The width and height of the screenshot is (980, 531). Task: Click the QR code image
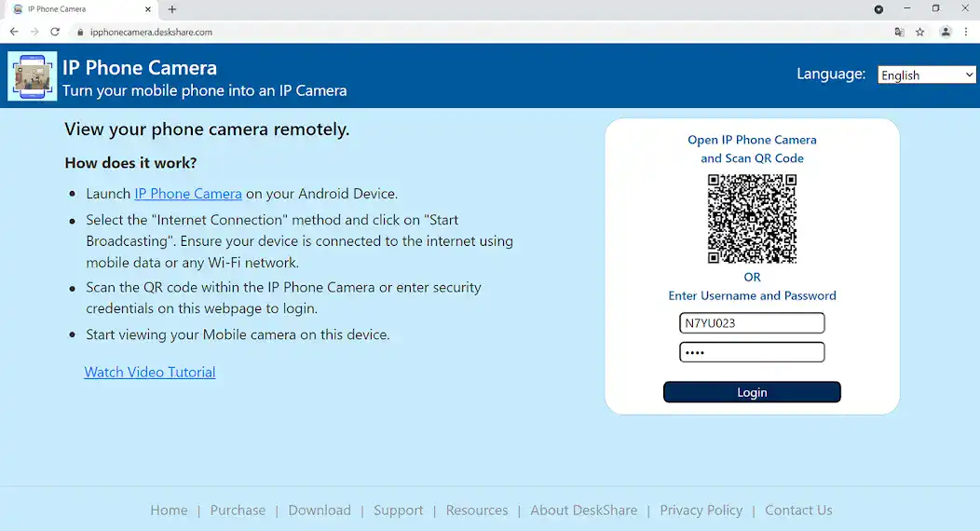click(x=752, y=219)
